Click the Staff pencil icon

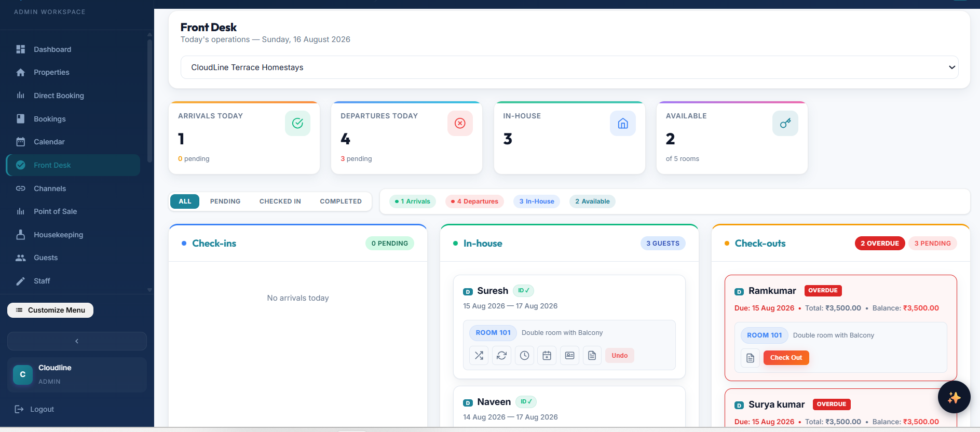coord(21,281)
